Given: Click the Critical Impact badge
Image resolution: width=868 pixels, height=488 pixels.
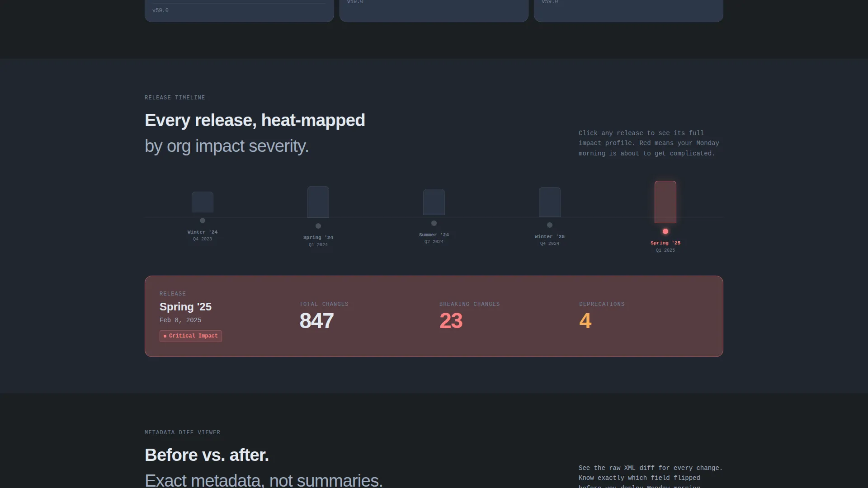Looking at the screenshot, I should [x=191, y=336].
